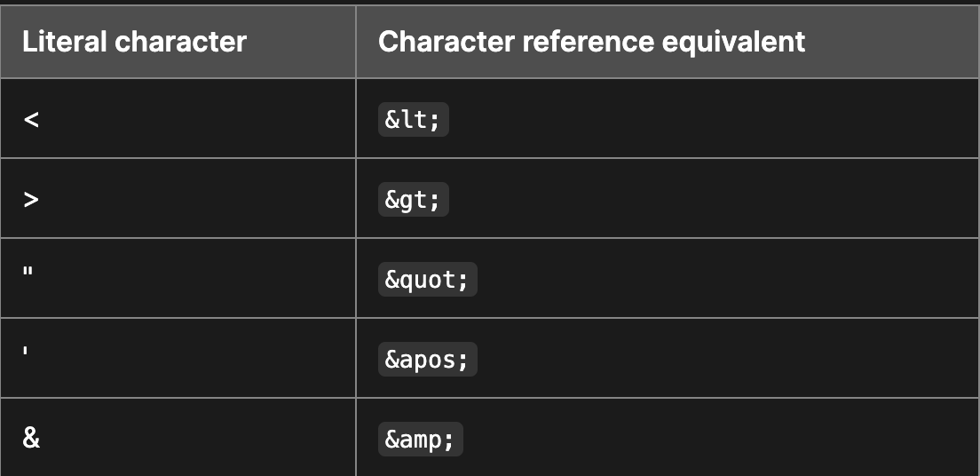Click the "Literal character" column header
The width and height of the screenshot is (980, 476).
tap(134, 42)
